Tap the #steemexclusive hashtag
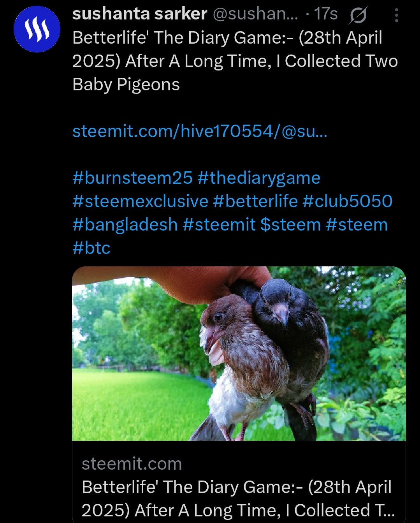Image resolution: width=420 pixels, height=523 pixels. pyautogui.click(x=141, y=201)
